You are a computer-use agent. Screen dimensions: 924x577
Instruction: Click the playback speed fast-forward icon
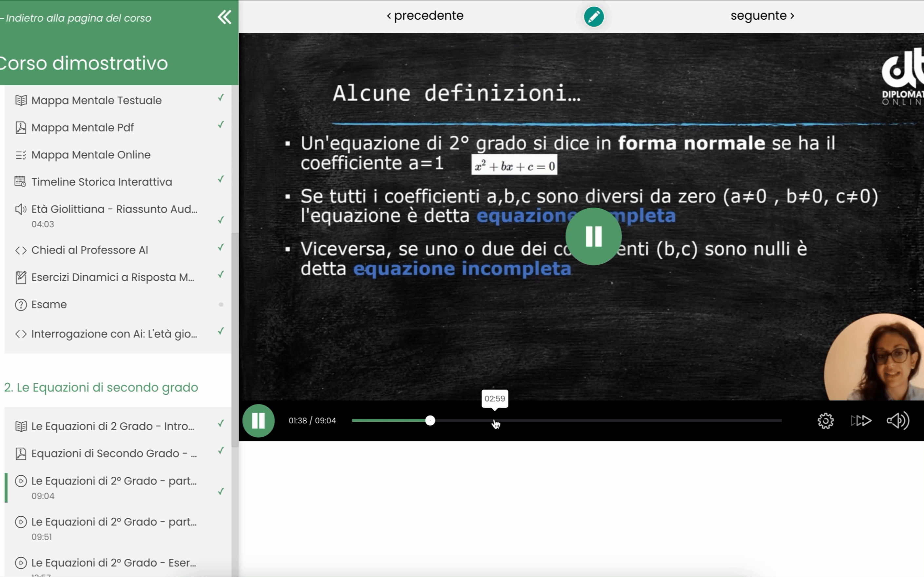(861, 420)
